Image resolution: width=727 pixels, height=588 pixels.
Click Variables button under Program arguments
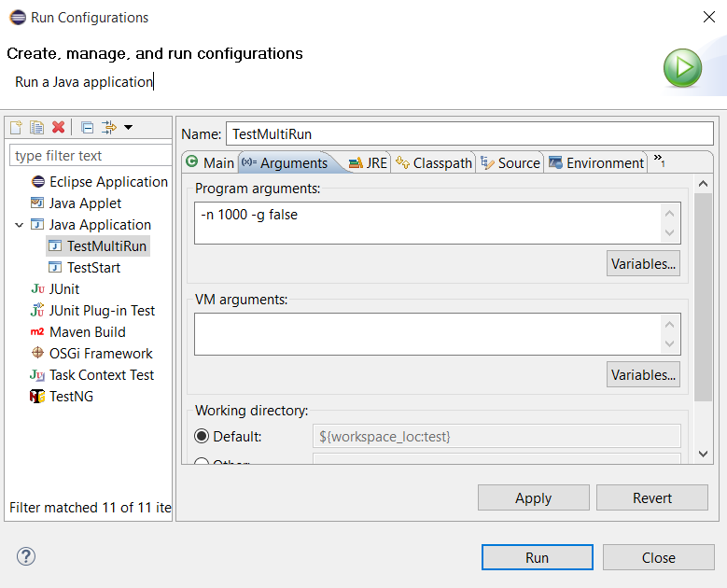(x=643, y=264)
